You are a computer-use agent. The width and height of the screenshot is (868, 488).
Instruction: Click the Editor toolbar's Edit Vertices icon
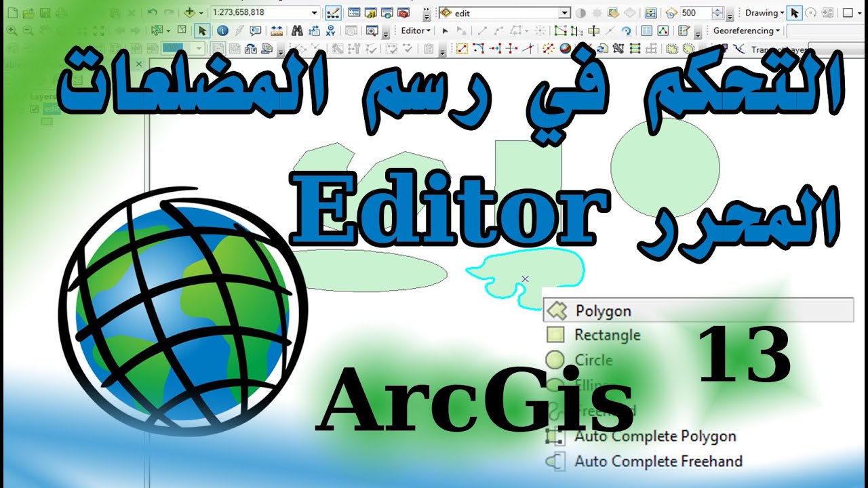[561, 30]
